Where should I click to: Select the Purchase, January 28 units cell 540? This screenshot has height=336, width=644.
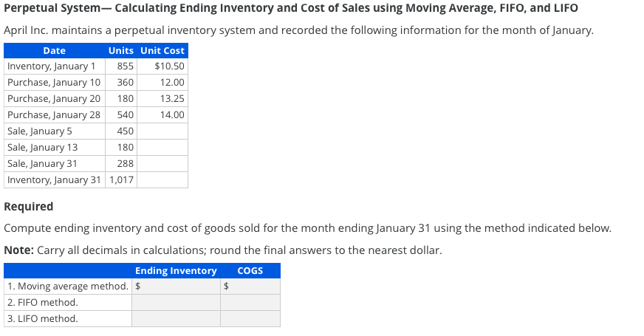[x=121, y=115]
